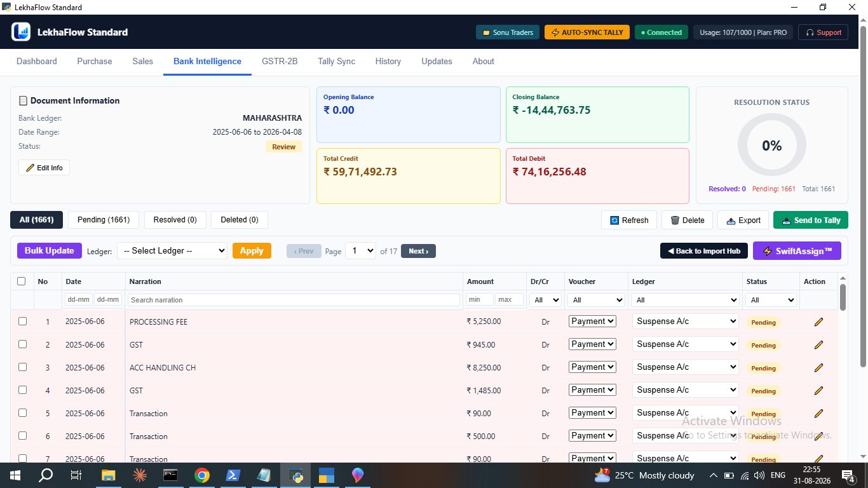This screenshot has width=868, height=488.
Task: Open the Voucher filter dropdown
Action: pos(597,300)
